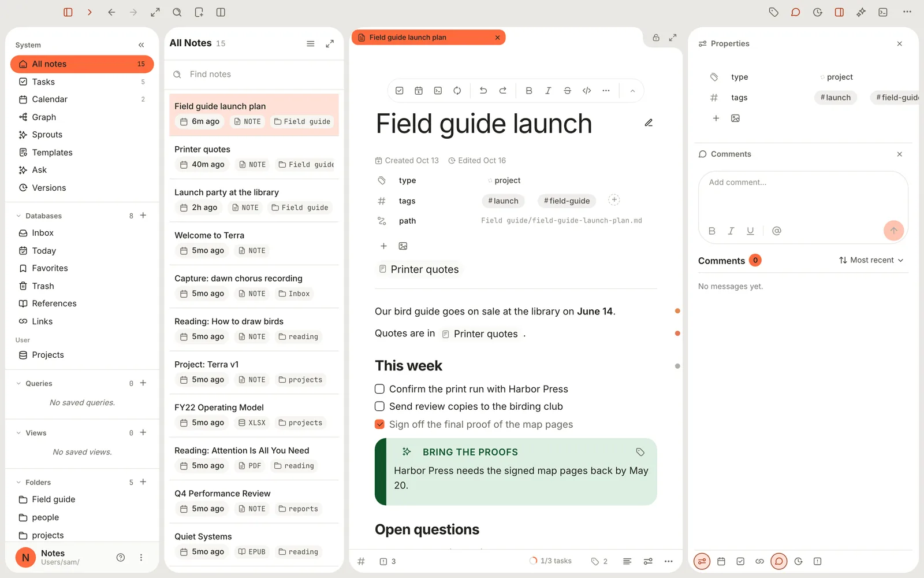Open Tasks in the sidebar
924x578 pixels.
[x=82, y=82]
